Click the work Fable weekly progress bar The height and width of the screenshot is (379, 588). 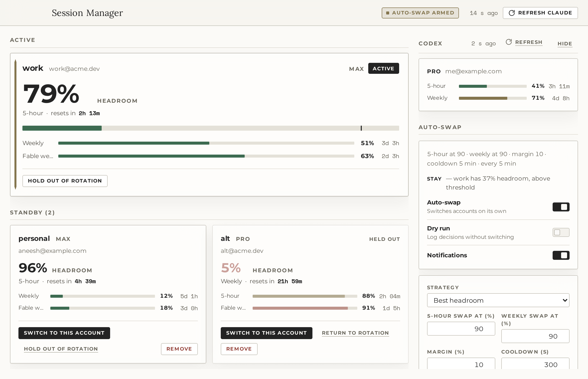tap(206, 156)
